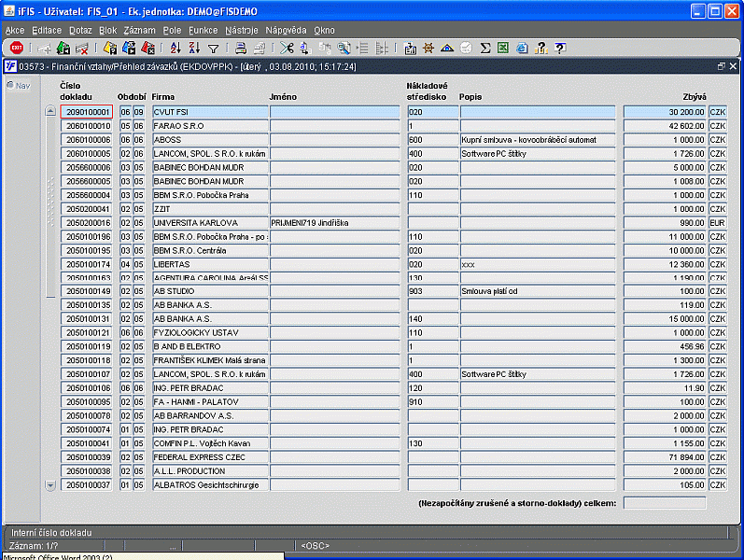Open the Akce menu
Image resolution: width=744 pixels, height=560 pixels.
click(x=15, y=31)
